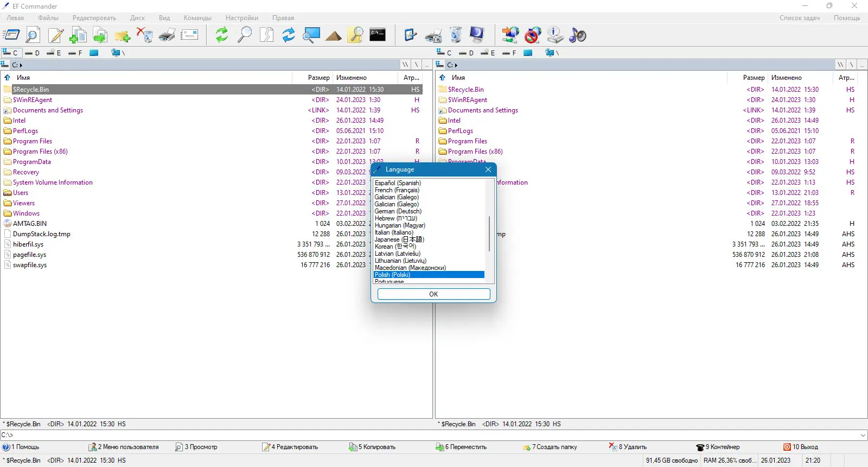
Task: Click the 10 Выход function button
Action: (801, 447)
